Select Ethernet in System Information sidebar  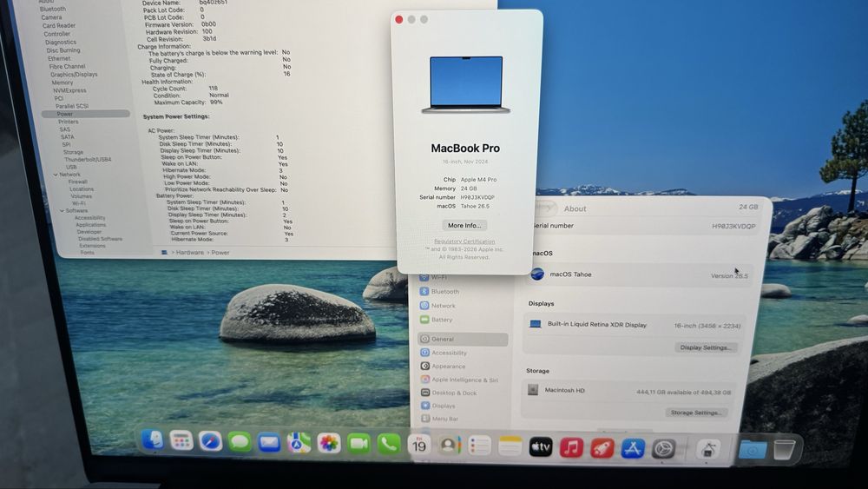click(59, 58)
